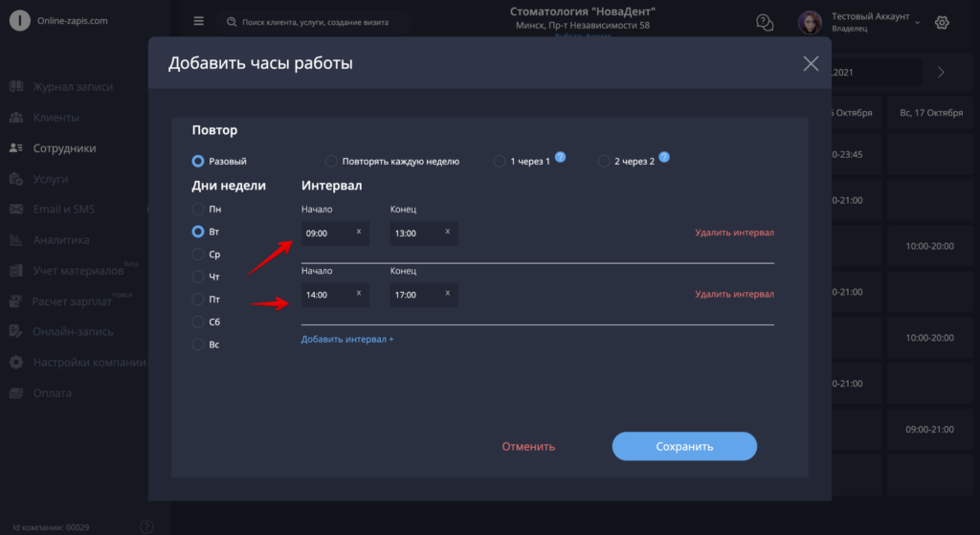Click the Сохранить button
980x535 pixels.
pyautogui.click(x=684, y=446)
